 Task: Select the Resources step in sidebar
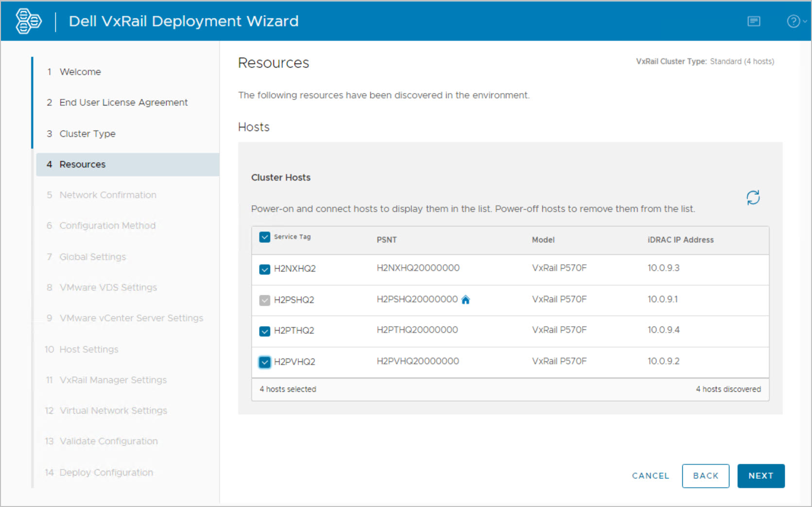point(83,165)
